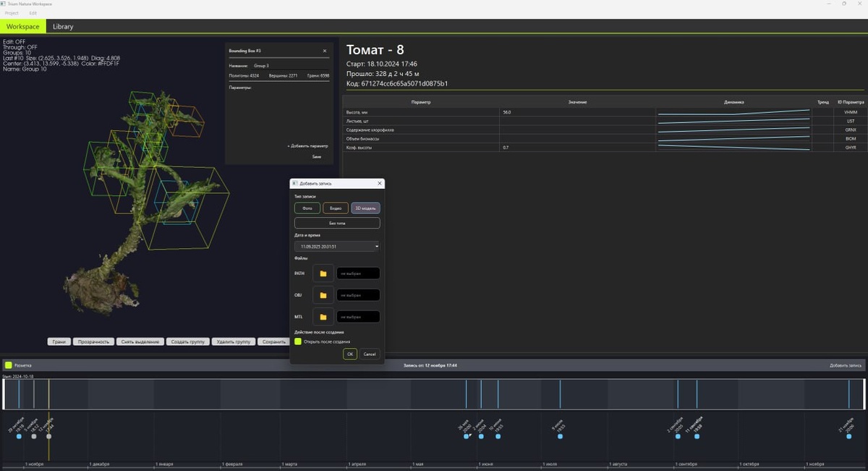Image resolution: width=868 pixels, height=471 pixels.
Task: Click the Параметр column header
Action: (421, 102)
